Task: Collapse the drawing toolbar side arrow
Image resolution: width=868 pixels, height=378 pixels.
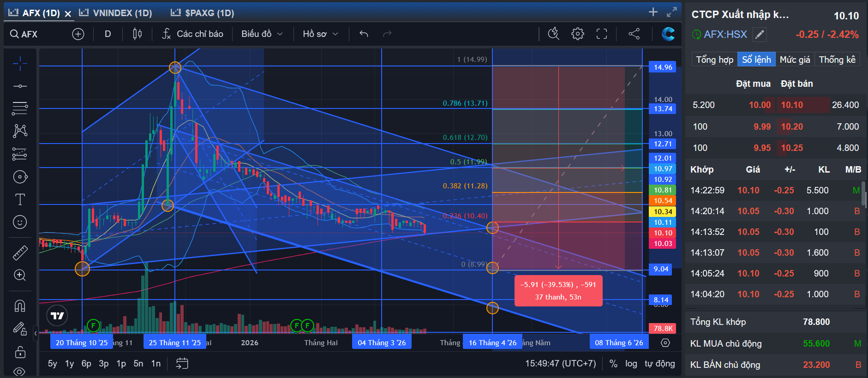Action: pos(36,333)
